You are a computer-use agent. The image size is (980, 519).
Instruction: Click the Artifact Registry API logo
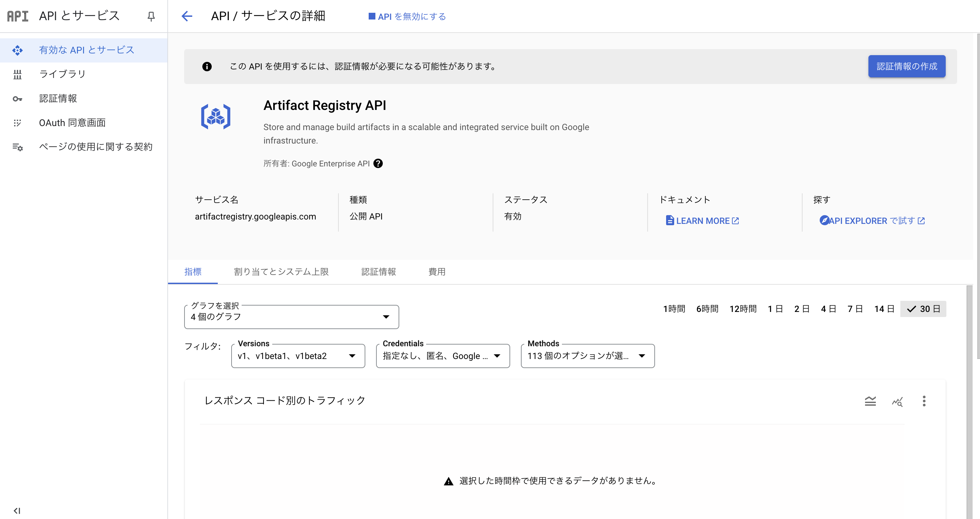coord(216,116)
